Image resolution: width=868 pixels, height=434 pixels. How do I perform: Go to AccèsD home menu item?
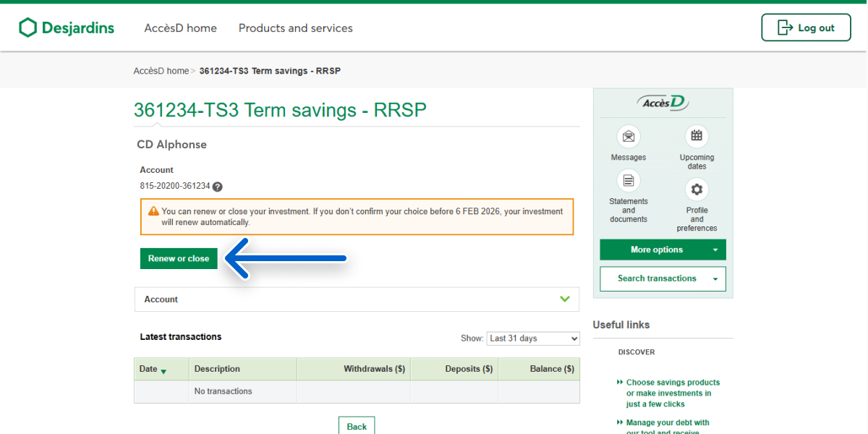click(x=180, y=28)
